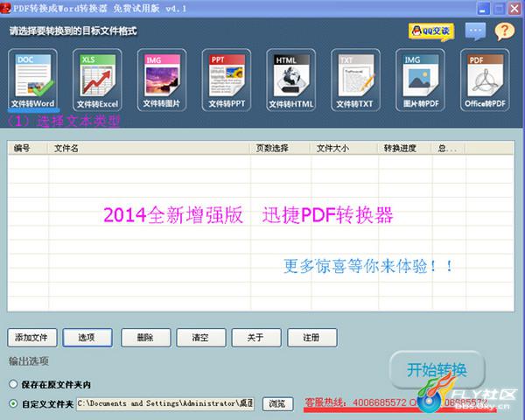This screenshot has height=420, width=525.
Task: Select the 文件转Word conversion icon
Action: click(x=33, y=80)
